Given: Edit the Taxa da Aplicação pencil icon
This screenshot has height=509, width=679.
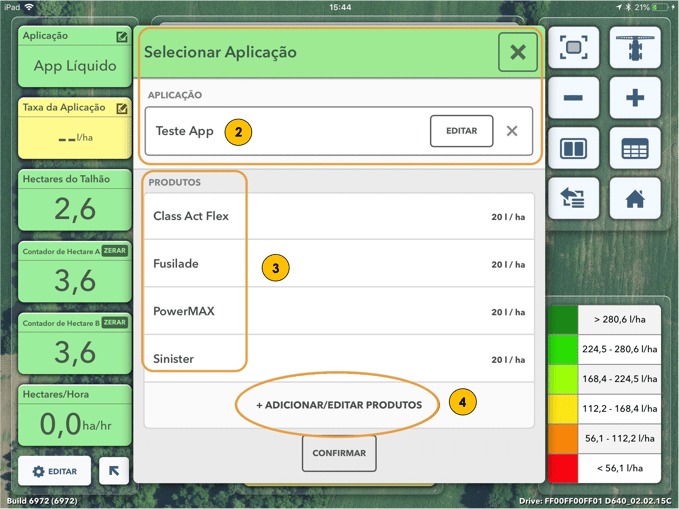Looking at the screenshot, I should (x=122, y=106).
